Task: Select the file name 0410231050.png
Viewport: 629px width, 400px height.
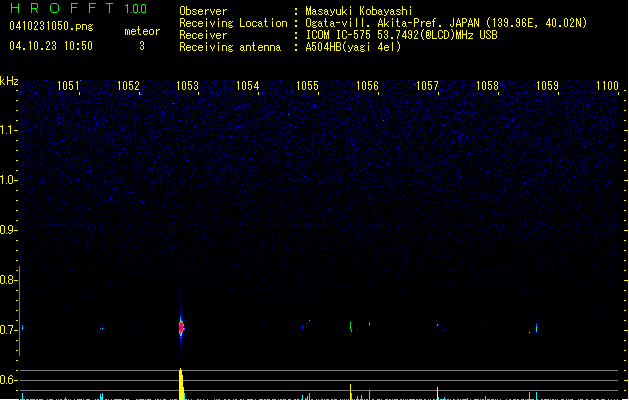Action: click(x=51, y=26)
